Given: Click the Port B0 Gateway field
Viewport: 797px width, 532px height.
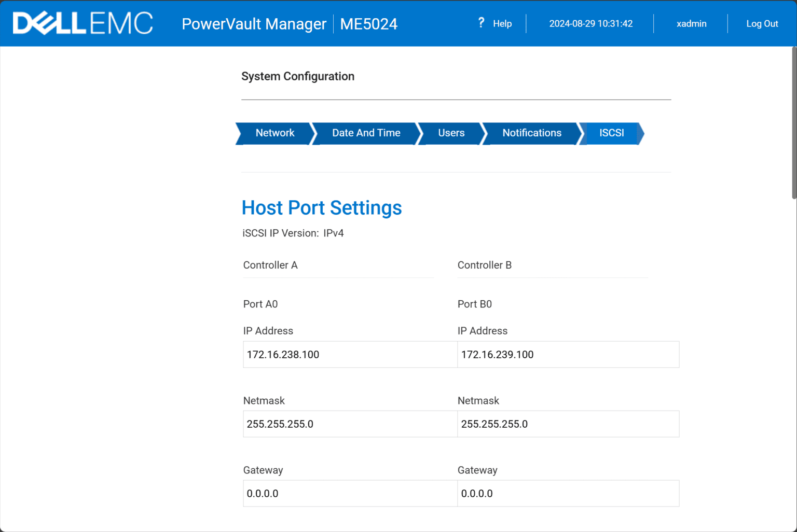Looking at the screenshot, I should click(568, 493).
